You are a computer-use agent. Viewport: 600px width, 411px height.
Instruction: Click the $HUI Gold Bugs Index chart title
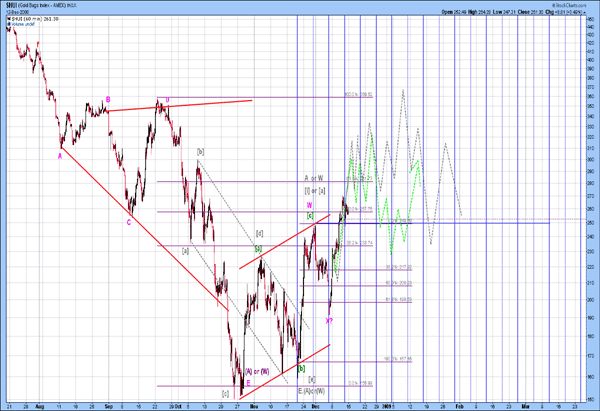tap(41, 6)
